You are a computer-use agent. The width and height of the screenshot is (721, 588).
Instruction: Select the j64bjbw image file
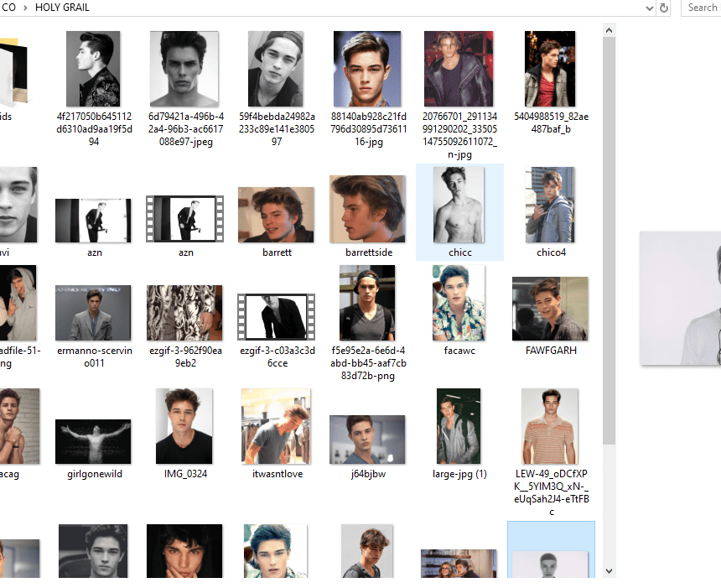pyautogui.click(x=368, y=447)
